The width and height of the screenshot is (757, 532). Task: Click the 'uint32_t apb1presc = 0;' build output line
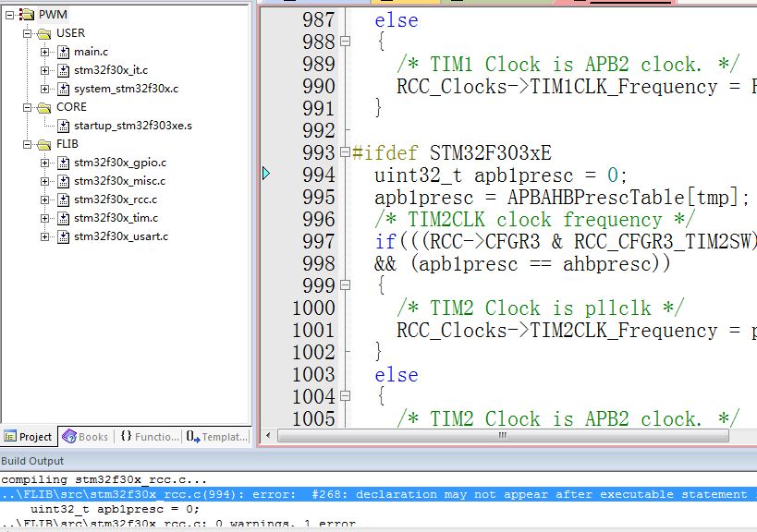115,509
